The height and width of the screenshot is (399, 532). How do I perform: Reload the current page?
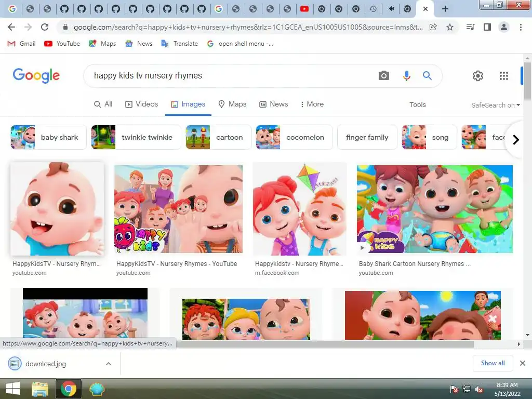pyautogui.click(x=45, y=27)
